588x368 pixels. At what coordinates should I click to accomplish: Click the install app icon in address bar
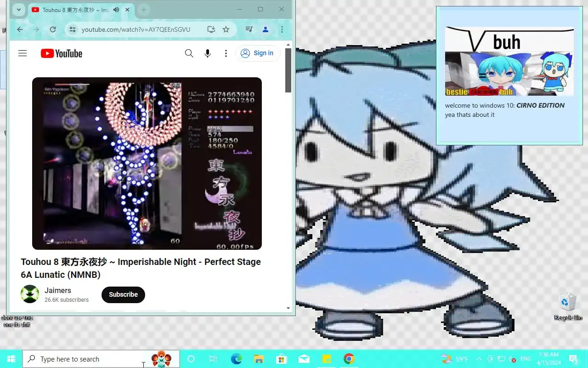click(211, 29)
